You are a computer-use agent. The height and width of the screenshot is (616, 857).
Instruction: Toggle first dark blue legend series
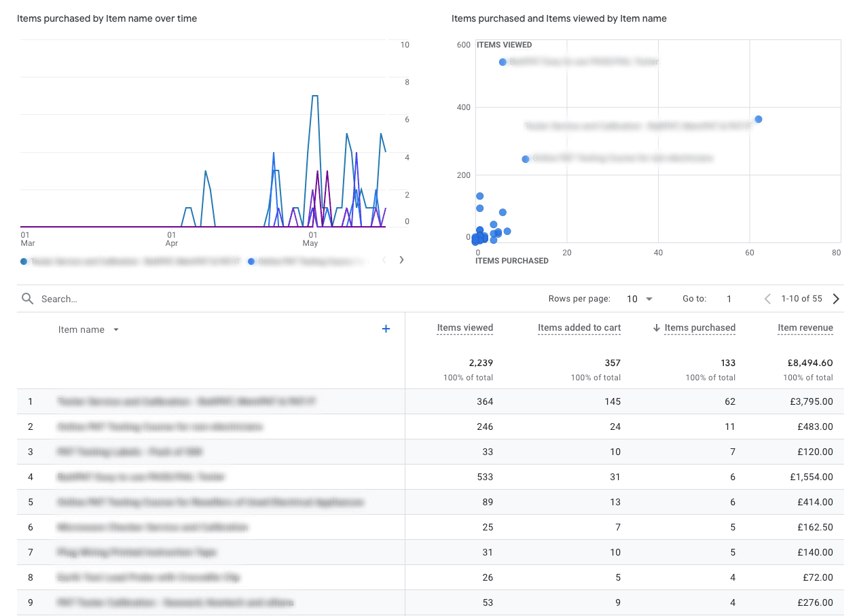click(x=130, y=261)
